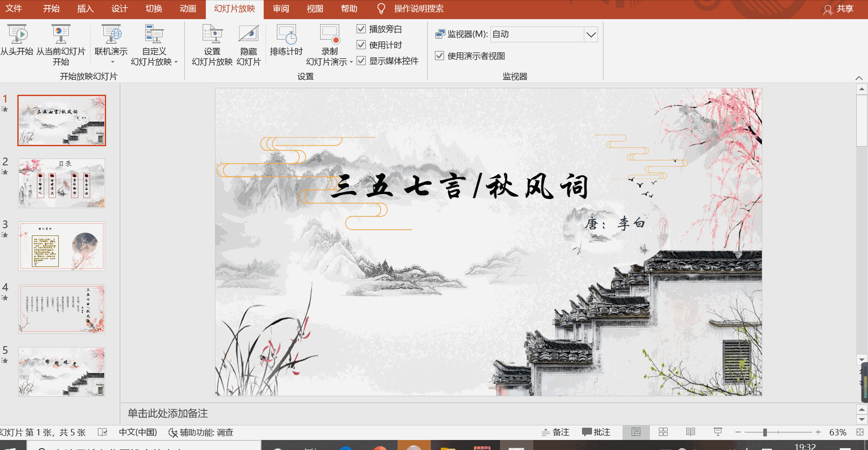Select slide 2 thumbnail (目录)
This screenshot has width=868, height=450.
[61, 183]
